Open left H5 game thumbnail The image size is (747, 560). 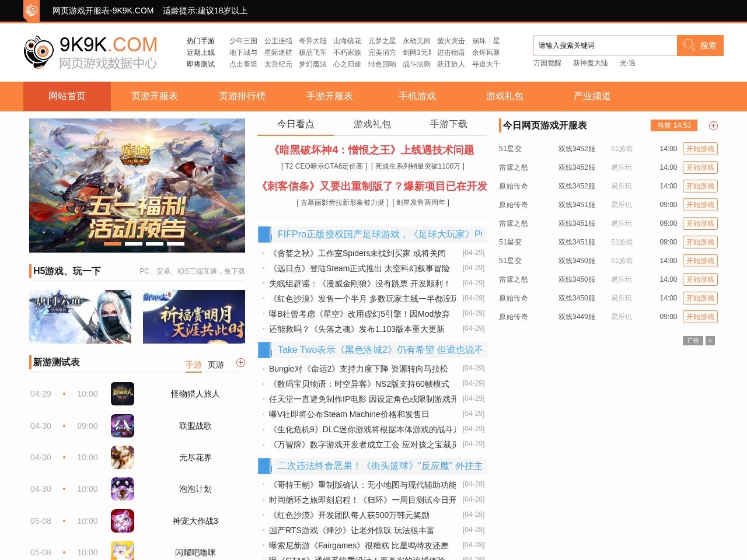80,317
